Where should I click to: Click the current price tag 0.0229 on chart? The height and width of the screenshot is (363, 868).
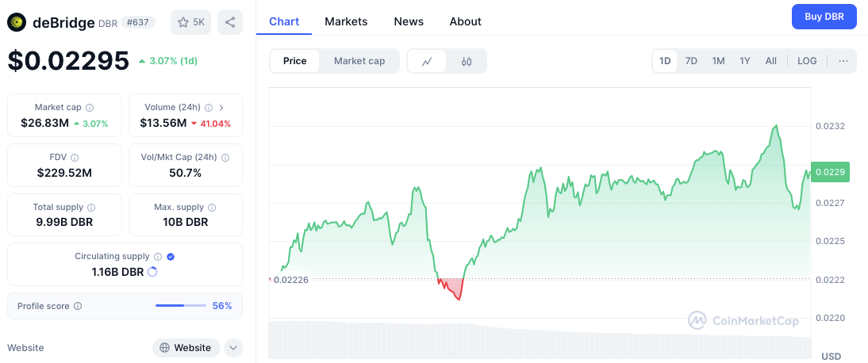pos(830,172)
